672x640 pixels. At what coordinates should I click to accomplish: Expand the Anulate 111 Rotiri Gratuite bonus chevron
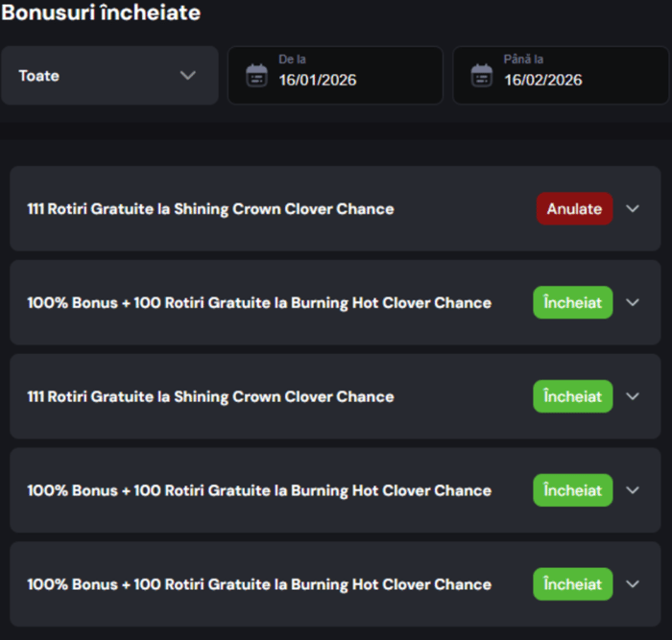[x=633, y=208]
